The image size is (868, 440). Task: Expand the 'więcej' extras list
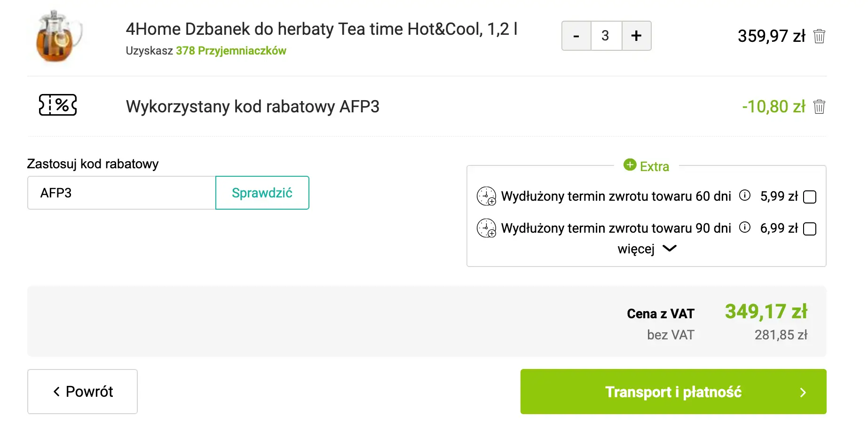click(647, 249)
